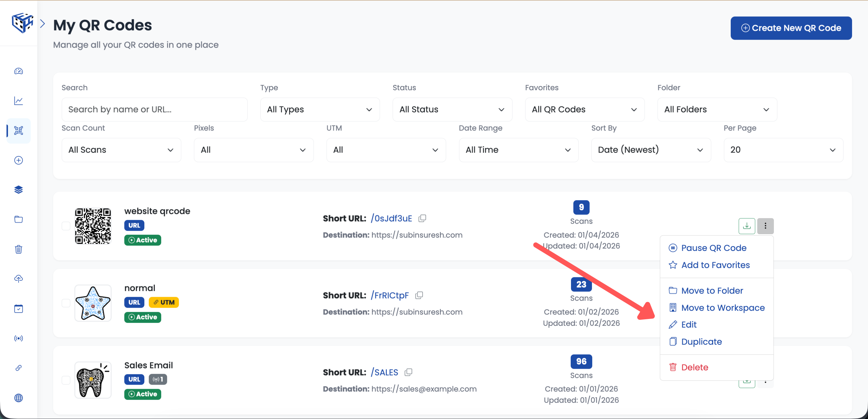This screenshot has height=419, width=868.
Task: Select the normal QR code checkbox
Action: coord(66,303)
